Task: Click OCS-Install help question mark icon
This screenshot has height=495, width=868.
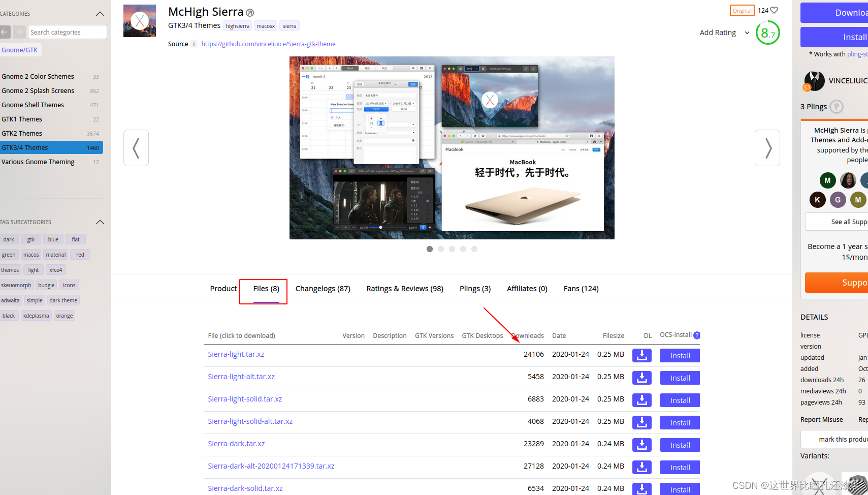Action: click(x=696, y=335)
